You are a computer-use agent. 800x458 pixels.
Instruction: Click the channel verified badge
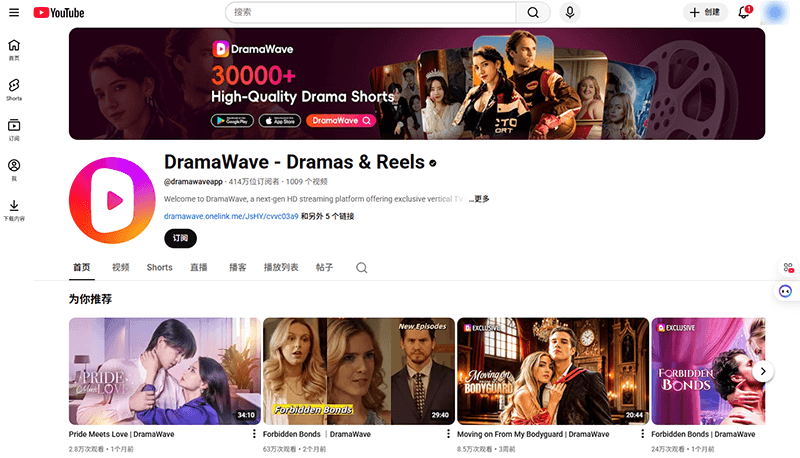[433, 163]
